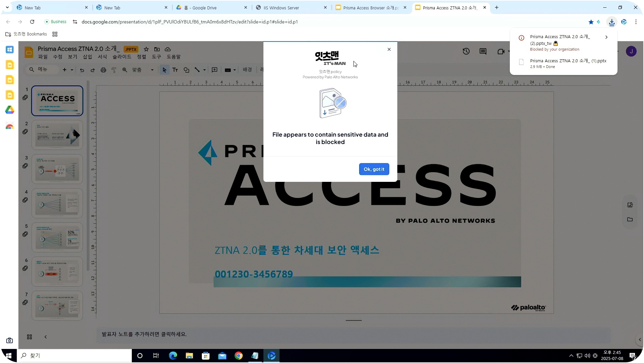
Task: Click the user account avatar J
Action: pos(631,51)
